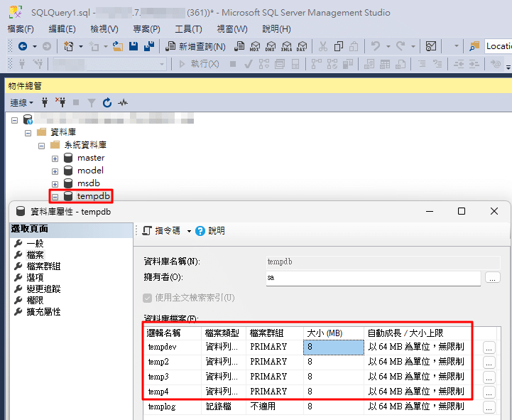
Task: Click the New Project icon
Action: pyautogui.click(x=69, y=46)
